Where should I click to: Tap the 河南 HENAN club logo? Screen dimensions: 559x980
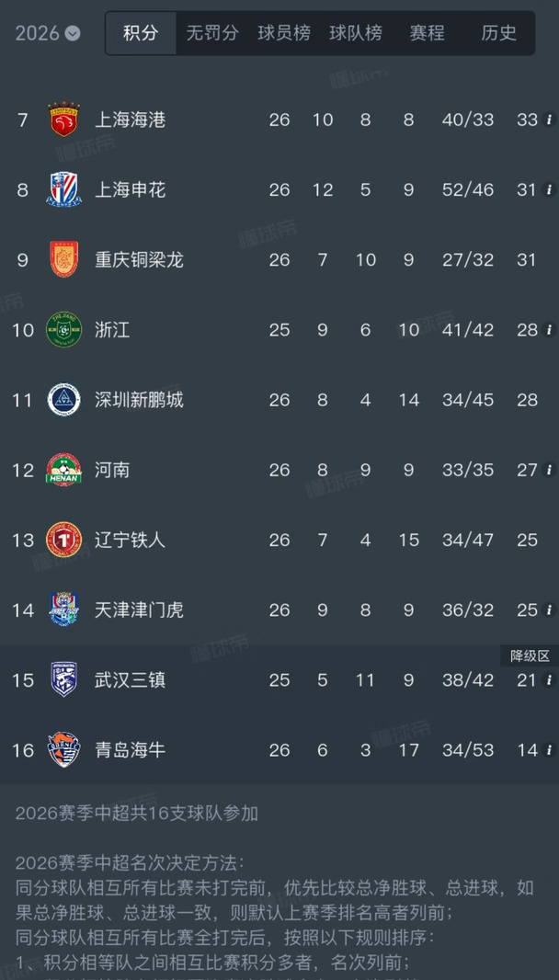point(63,470)
